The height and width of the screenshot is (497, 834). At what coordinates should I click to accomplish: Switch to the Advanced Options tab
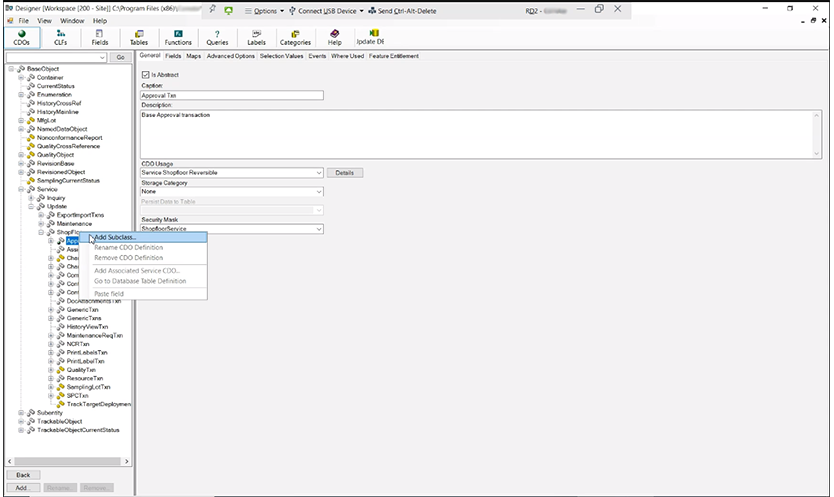(230, 56)
